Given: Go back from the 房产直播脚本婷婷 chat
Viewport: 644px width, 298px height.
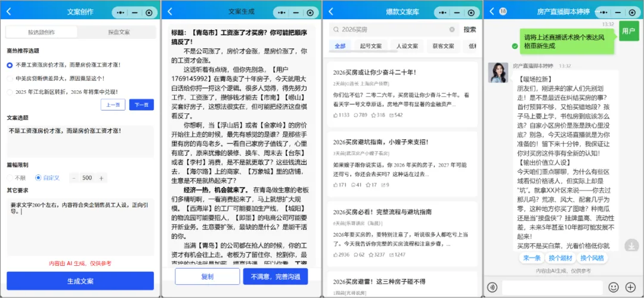Looking at the screenshot, I should [x=491, y=12].
